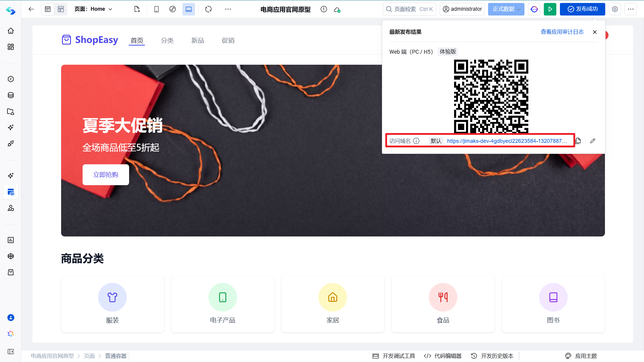Click the 页面 breadcrumb item
Screen dimensions: 644x362
[89, 356]
